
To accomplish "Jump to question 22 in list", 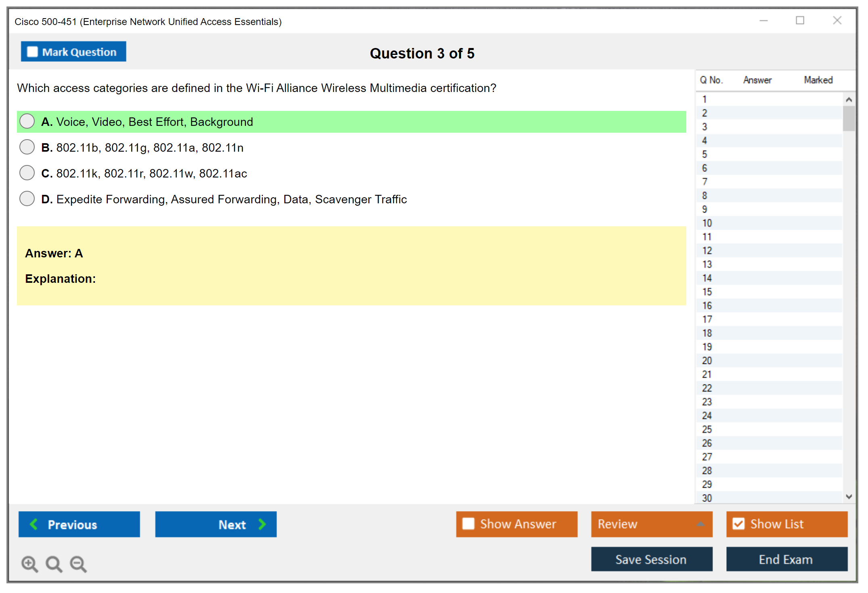I will pos(707,388).
